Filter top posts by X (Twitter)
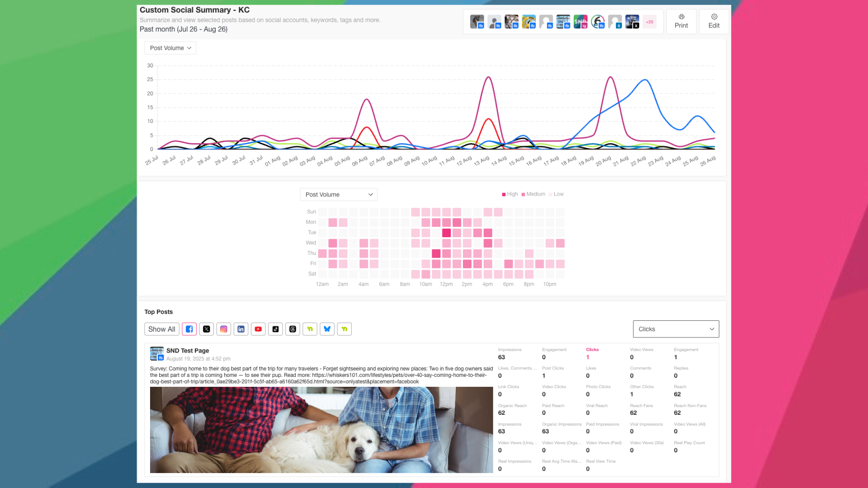Image resolution: width=868 pixels, height=488 pixels. 207,329
